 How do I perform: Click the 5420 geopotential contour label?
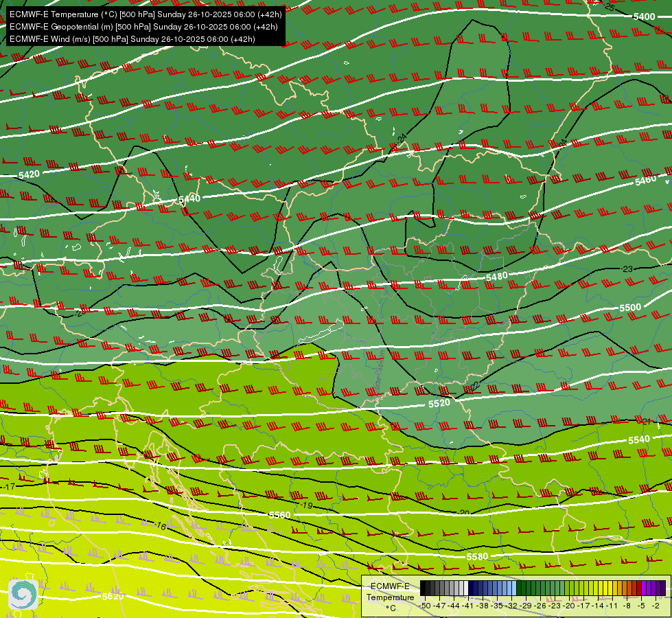tap(29, 174)
